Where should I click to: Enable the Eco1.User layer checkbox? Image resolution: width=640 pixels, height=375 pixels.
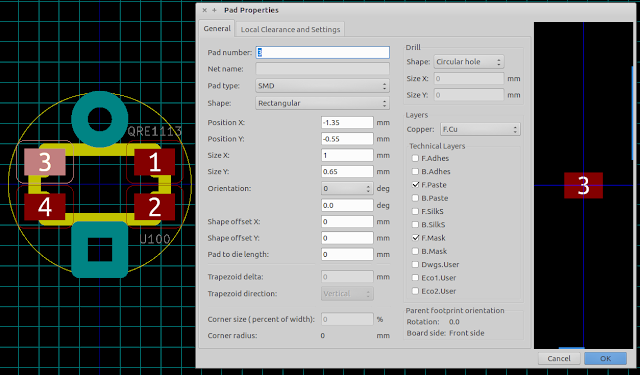(415, 277)
